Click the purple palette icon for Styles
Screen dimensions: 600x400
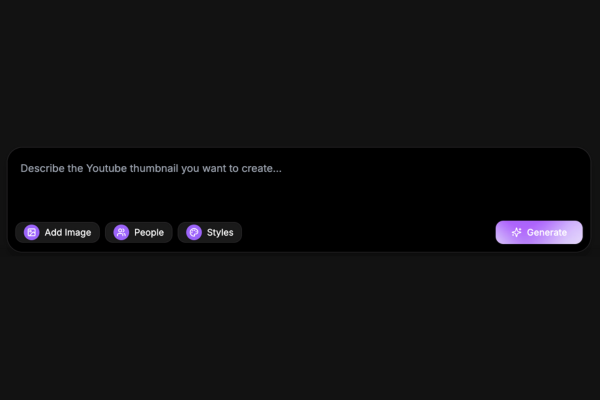tap(194, 232)
